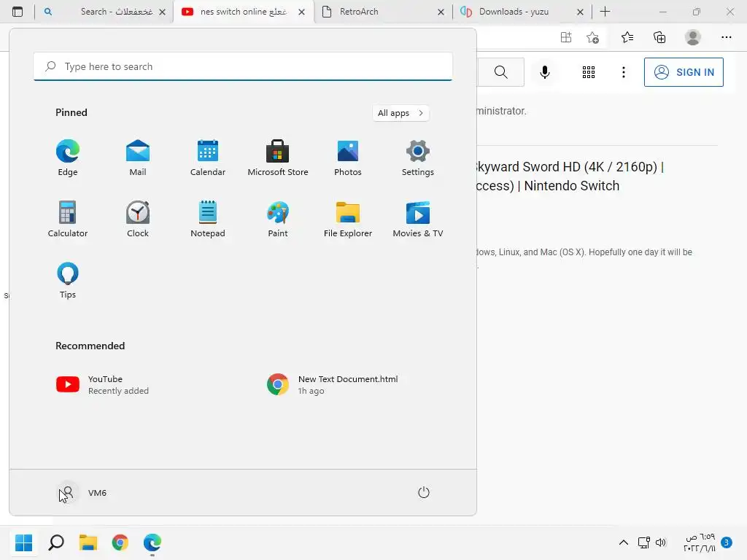This screenshot has height=560, width=747.
Task: Open the network status tray icon
Action: click(x=643, y=542)
